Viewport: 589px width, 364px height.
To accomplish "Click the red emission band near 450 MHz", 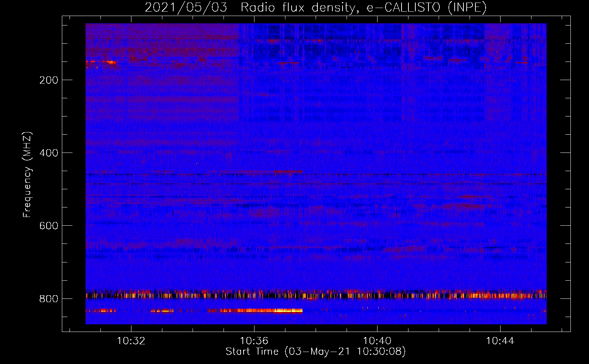I will click(x=288, y=171).
